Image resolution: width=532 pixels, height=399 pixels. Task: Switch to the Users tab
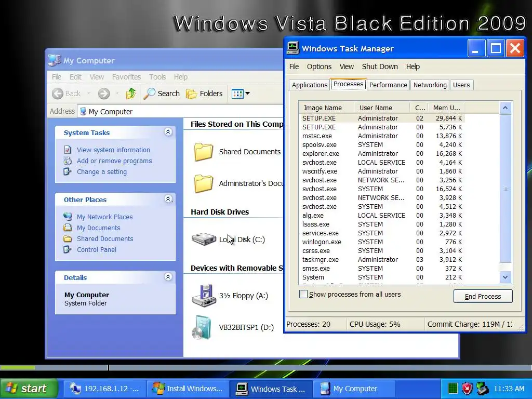click(461, 85)
